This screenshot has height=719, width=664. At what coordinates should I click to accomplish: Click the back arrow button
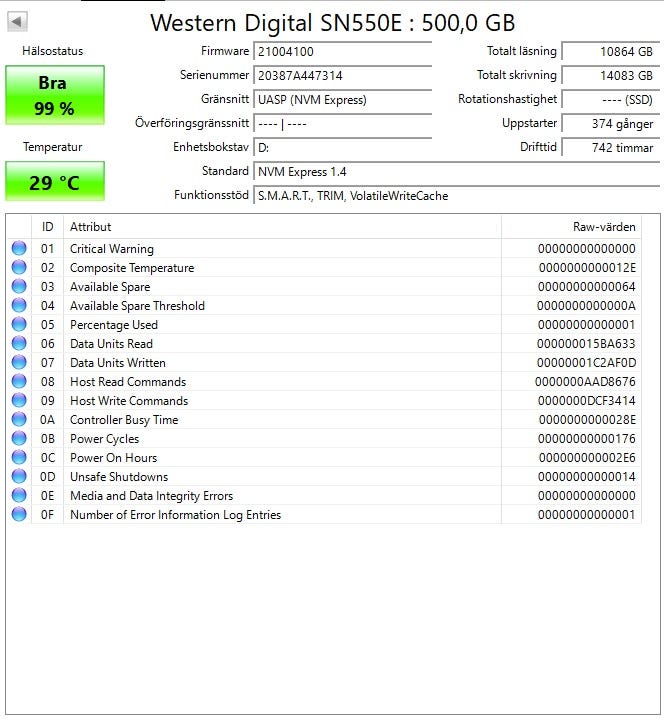point(17,22)
